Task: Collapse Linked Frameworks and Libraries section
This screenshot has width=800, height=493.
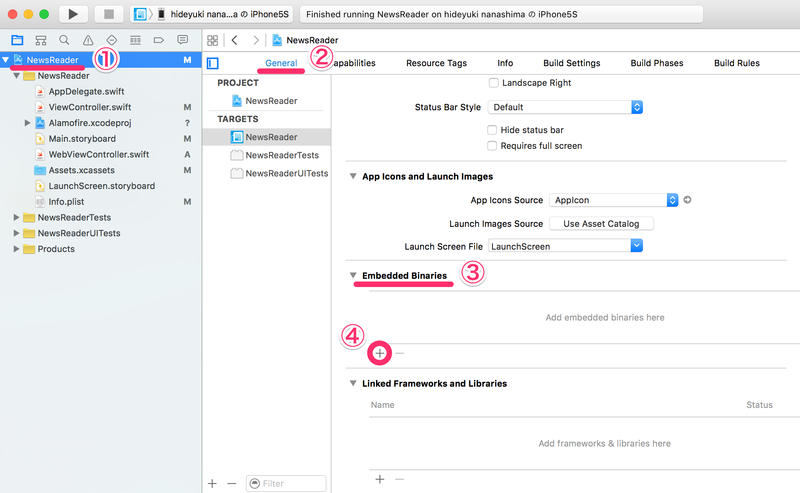Action: [x=353, y=383]
